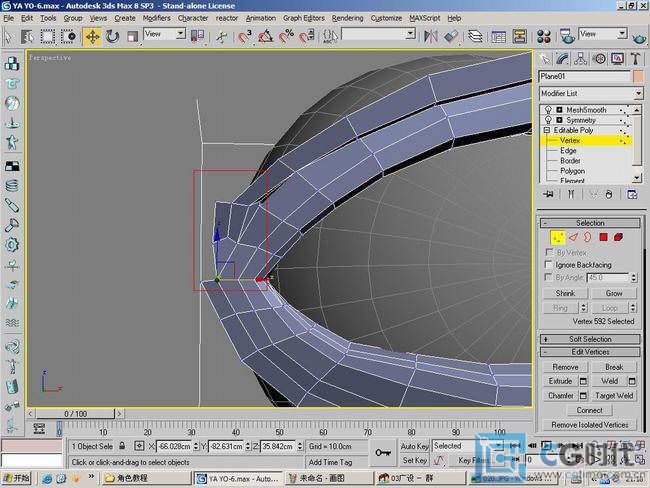Image resolution: width=650 pixels, height=488 pixels.
Task: Click the time slider 0 / 100 handle
Action: pos(75,414)
